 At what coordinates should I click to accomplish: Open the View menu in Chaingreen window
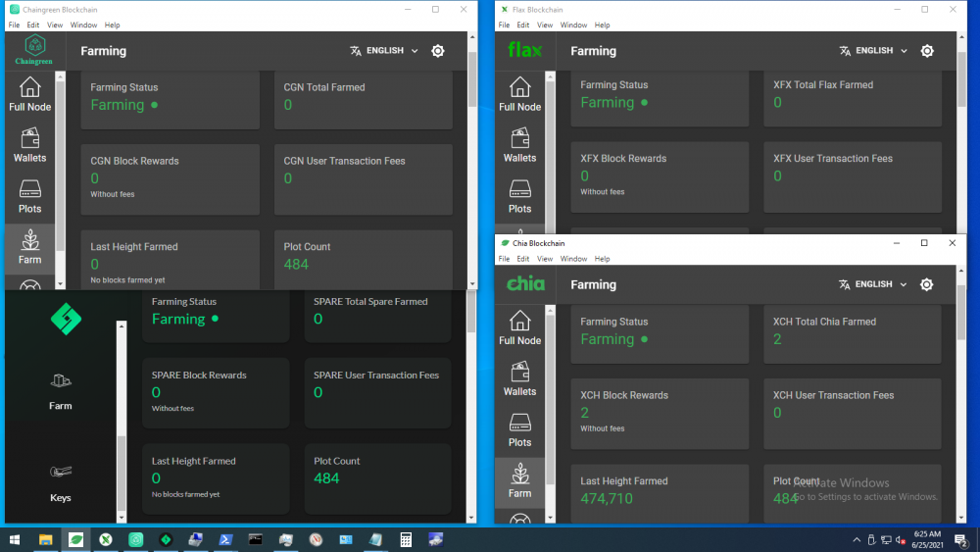click(54, 25)
